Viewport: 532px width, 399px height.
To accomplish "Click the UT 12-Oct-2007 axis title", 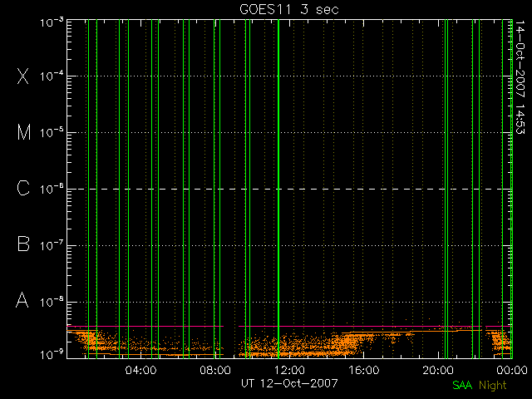I will pos(289,383).
